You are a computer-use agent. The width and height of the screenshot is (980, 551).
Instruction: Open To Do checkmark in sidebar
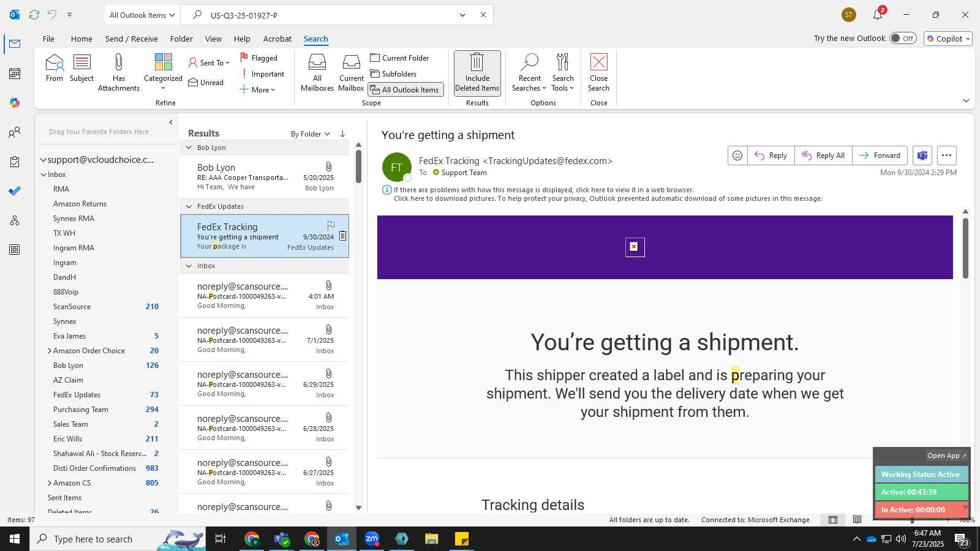point(15,191)
